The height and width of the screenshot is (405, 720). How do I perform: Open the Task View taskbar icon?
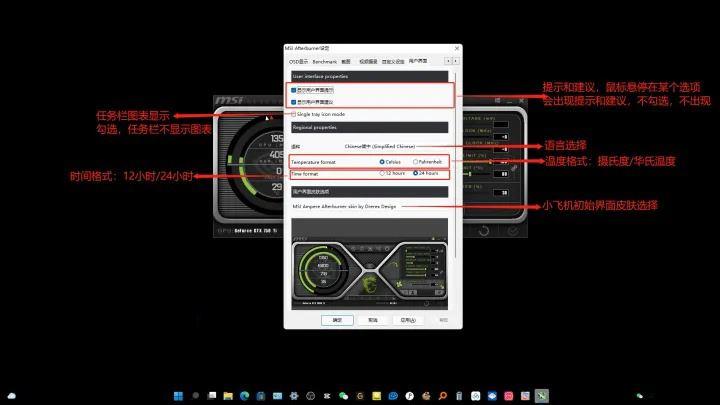(212, 396)
